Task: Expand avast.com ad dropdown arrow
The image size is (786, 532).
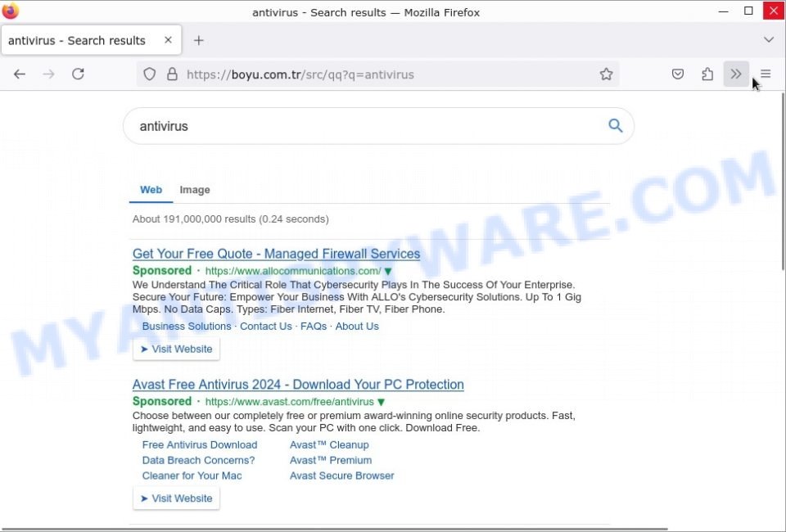Action: coord(381,402)
